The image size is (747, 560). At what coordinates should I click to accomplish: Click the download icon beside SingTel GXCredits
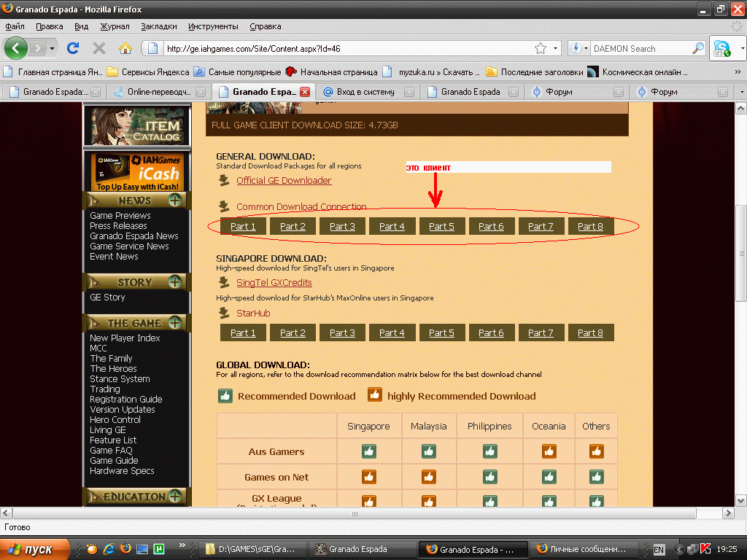(223, 282)
